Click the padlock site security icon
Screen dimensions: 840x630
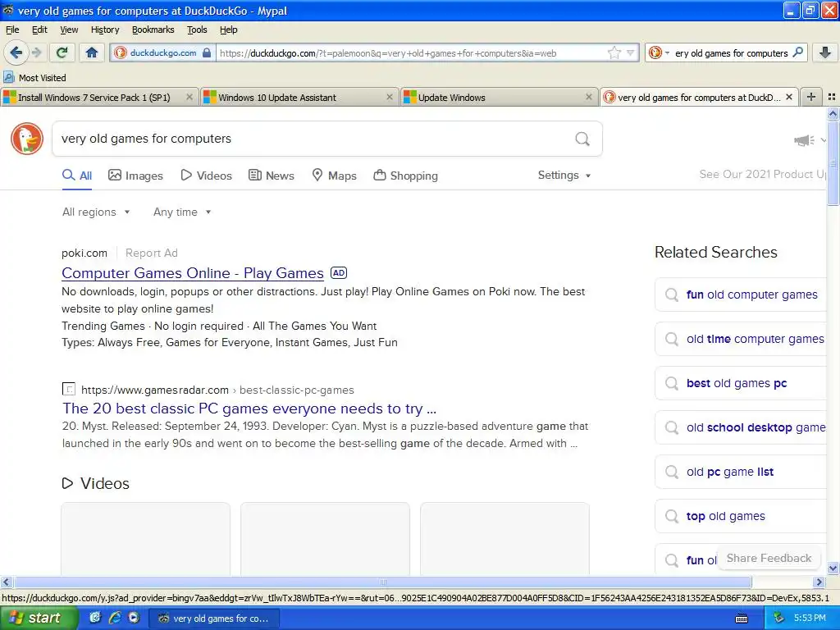coord(207,52)
